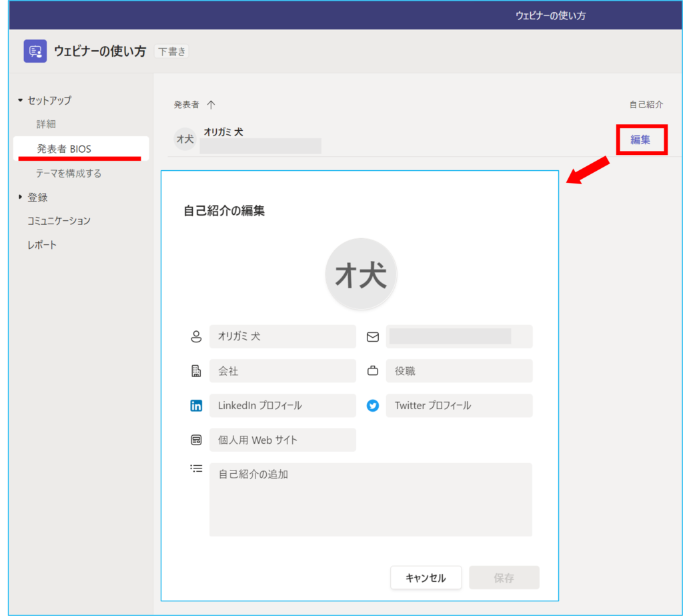
Task: Open 詳細 in the sidebar
Action: pyautogui.click(x=46, y=124)
